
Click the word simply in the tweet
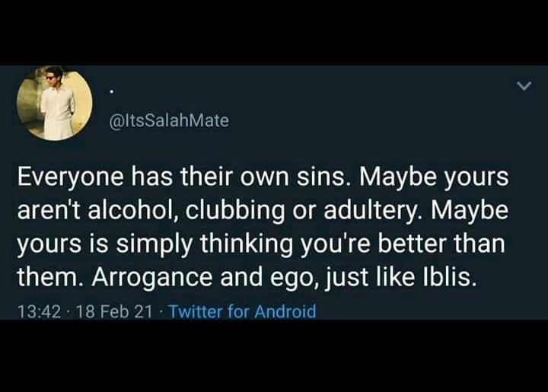[x=154, y=245]
